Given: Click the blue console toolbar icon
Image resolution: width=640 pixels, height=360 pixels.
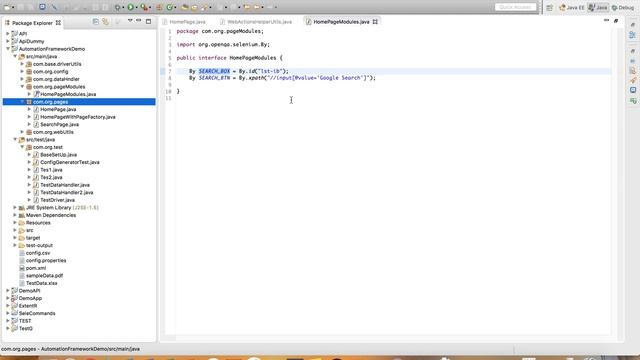Looking at the screenshot, I should [x=42, y=7].
